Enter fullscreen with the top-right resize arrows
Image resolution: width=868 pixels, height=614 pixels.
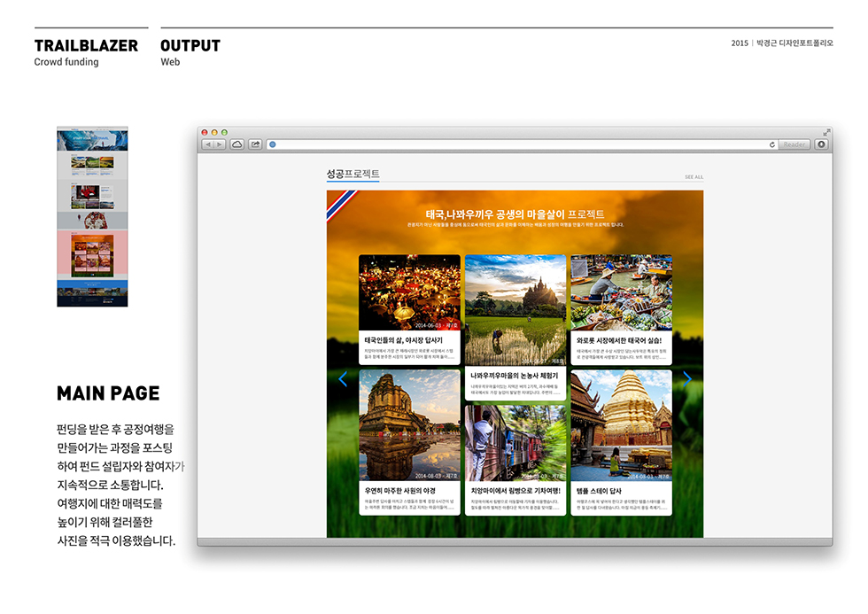(827, 132)
